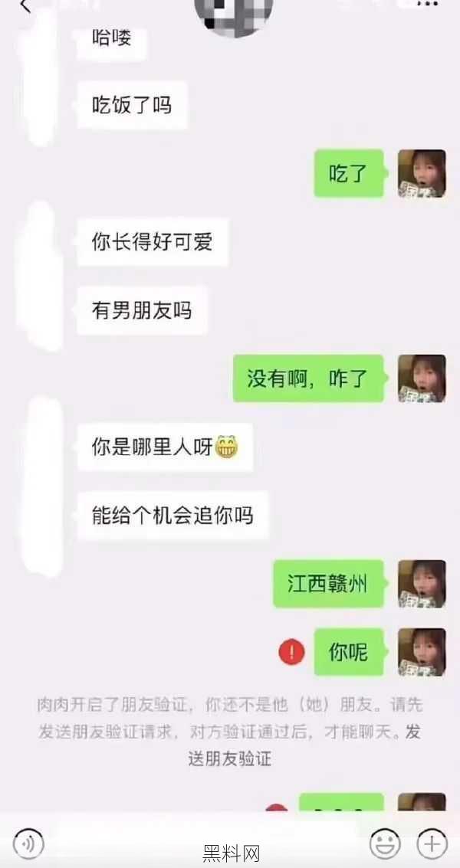Select the 能给个机会追你吗 message
The width and height of the screenshot is (460, 868).
click(x=173, y=516)
